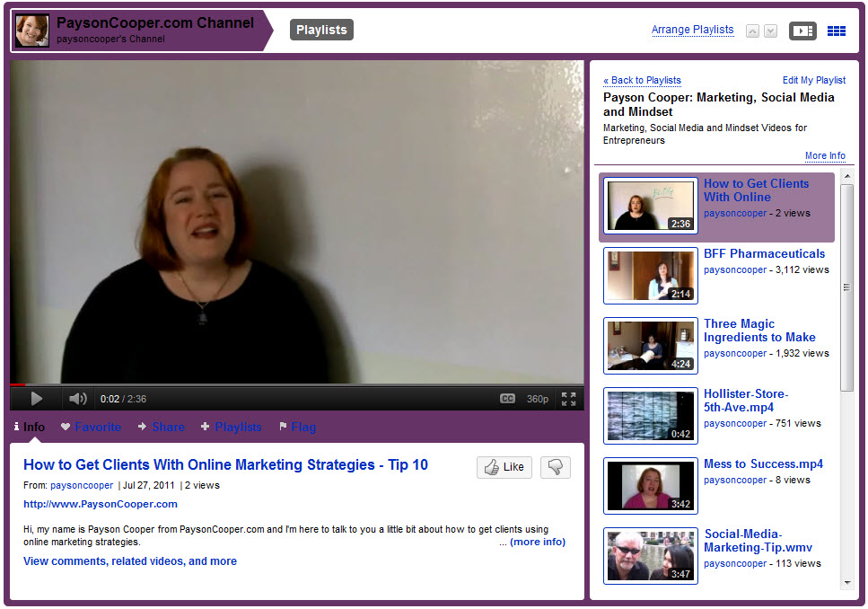The height and width of the screenshot is (609, 868).
Task: Open the Flag tab
Action: click(303, 427)
